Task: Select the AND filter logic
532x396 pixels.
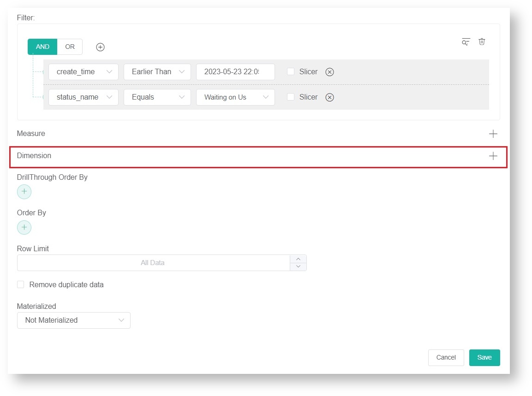Action: [42, 47]
